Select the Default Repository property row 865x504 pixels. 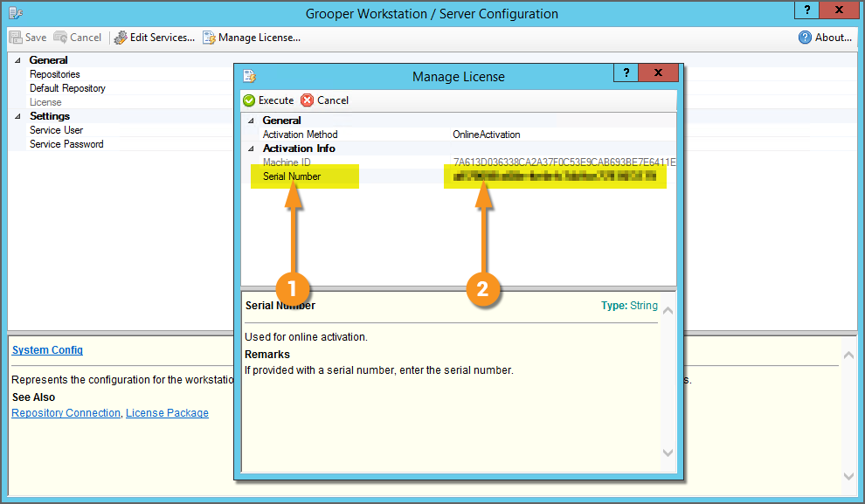tap(67, 88)
